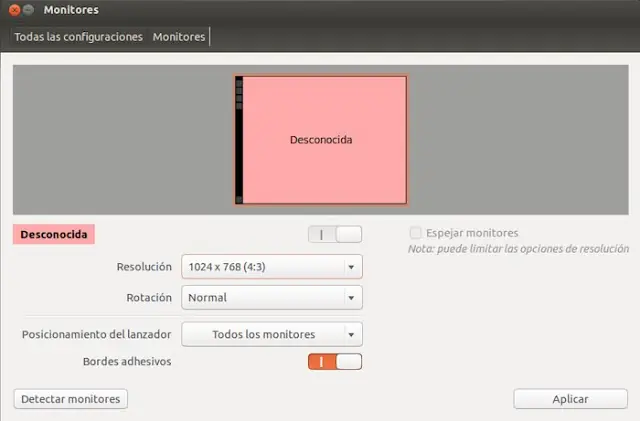The width and height of the screenshot is (640, 421).
Task: Minimize the Monitores window
Action: tap(28, 9)
